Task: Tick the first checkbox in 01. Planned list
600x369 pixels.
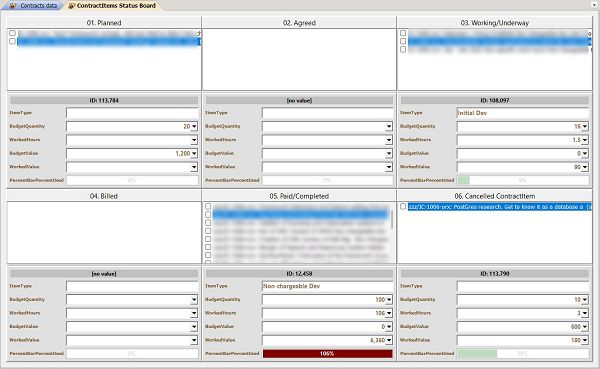Action: 12,33
